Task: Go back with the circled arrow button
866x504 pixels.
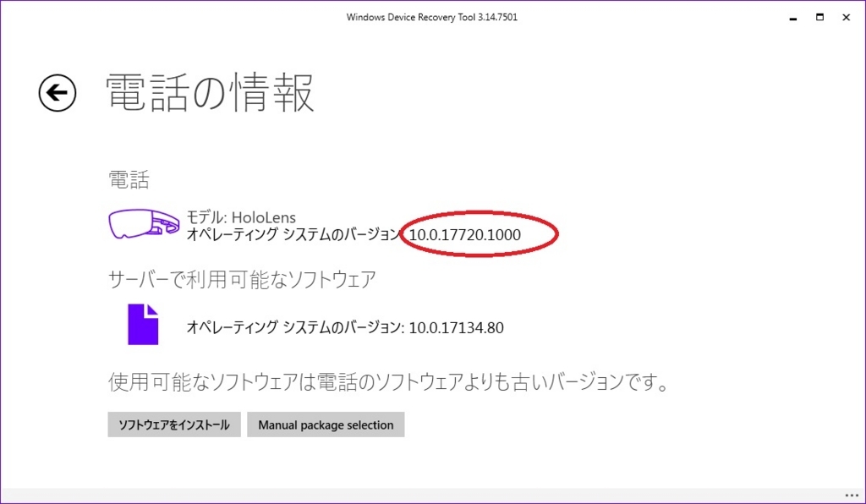Action: click(58, 93)
